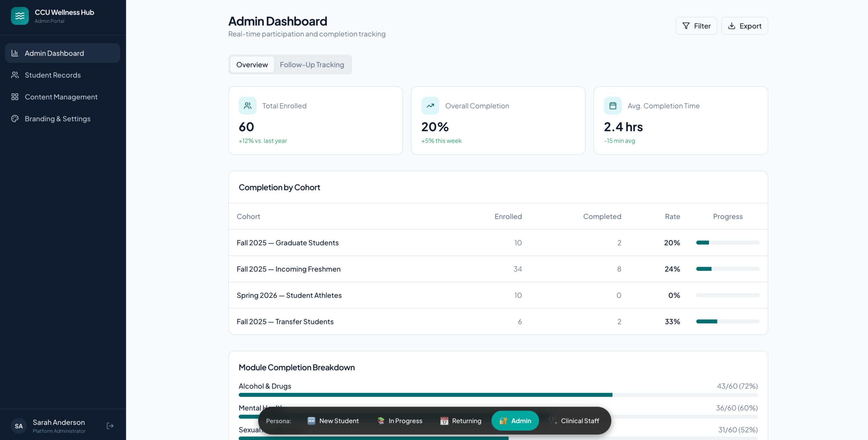The height and width of the screenshot is (440, 868).
Task: Click the CCU Wellness Hub waves logo
Action: click(x=20, y=16)
